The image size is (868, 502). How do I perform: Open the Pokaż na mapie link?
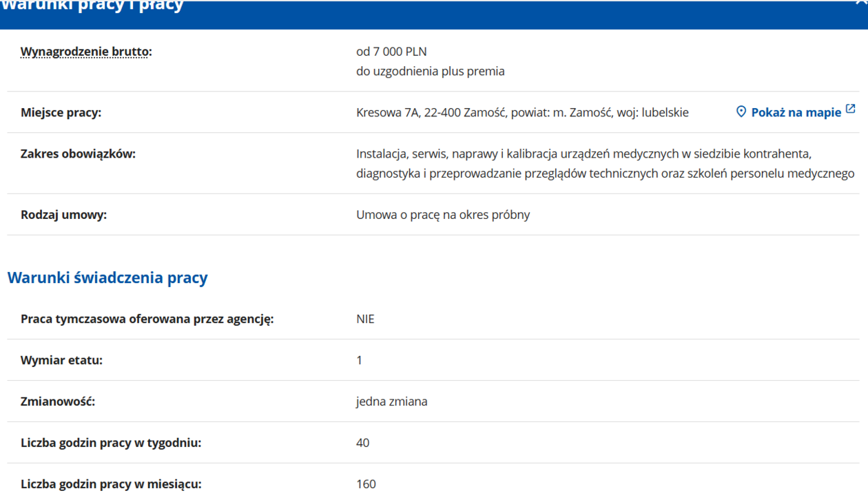(796, 112)
